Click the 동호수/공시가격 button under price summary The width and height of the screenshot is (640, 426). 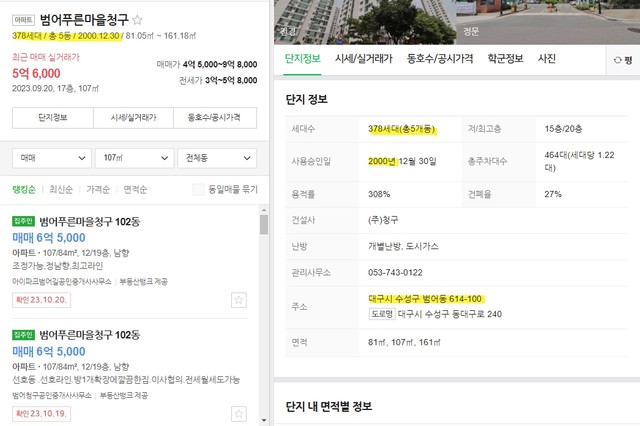point(215,118)
